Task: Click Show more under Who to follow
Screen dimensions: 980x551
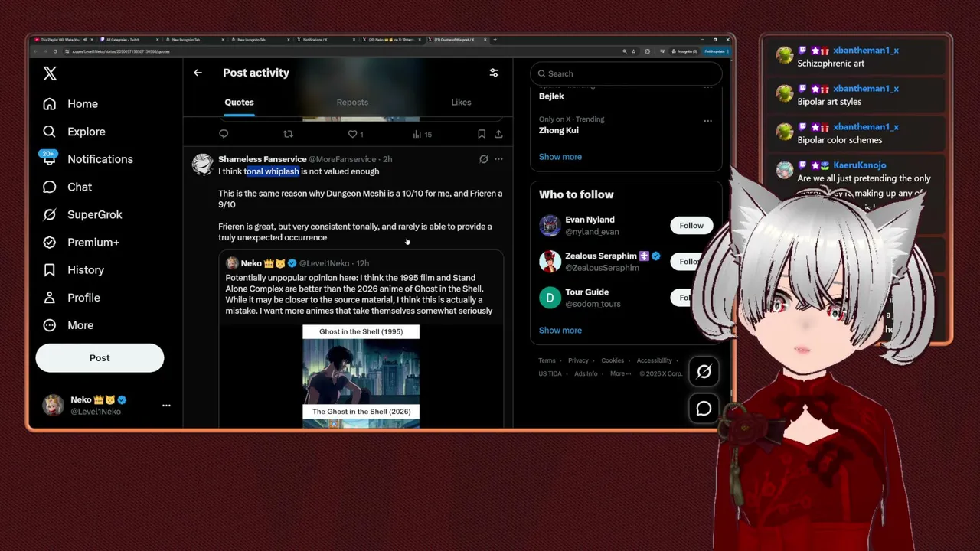Action: [560, 331]
